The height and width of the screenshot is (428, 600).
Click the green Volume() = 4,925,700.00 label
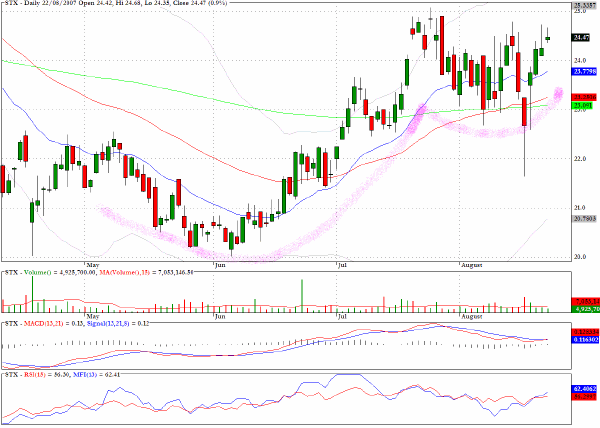pyautogui.click(x=60, y=273)
